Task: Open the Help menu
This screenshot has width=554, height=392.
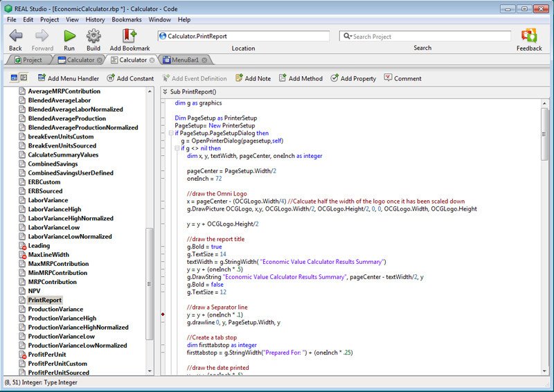Action: [184, 20]
